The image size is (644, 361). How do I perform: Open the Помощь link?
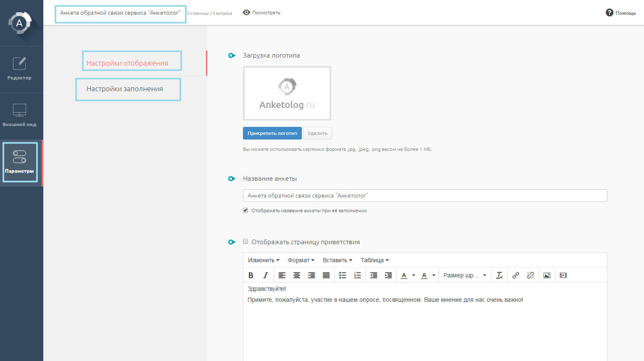(x=626, y=13)
